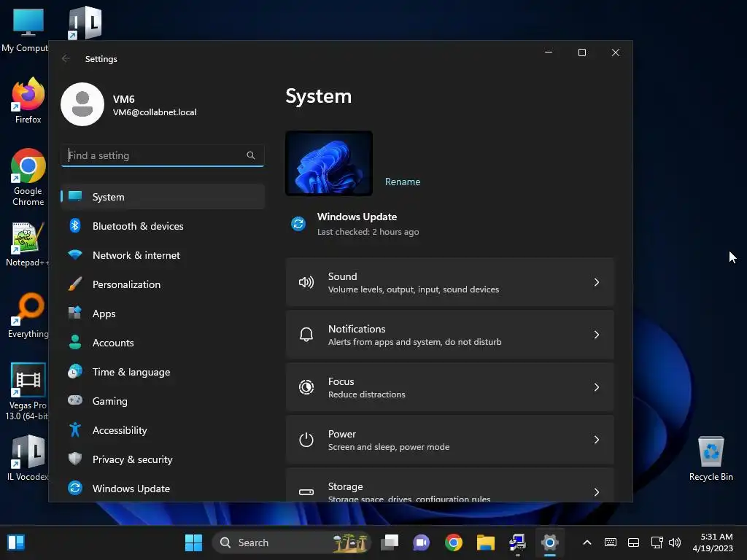Expand the Power row chevron
Image resolution: width=747 pixels, height=560 pixels.
(597, 440)
